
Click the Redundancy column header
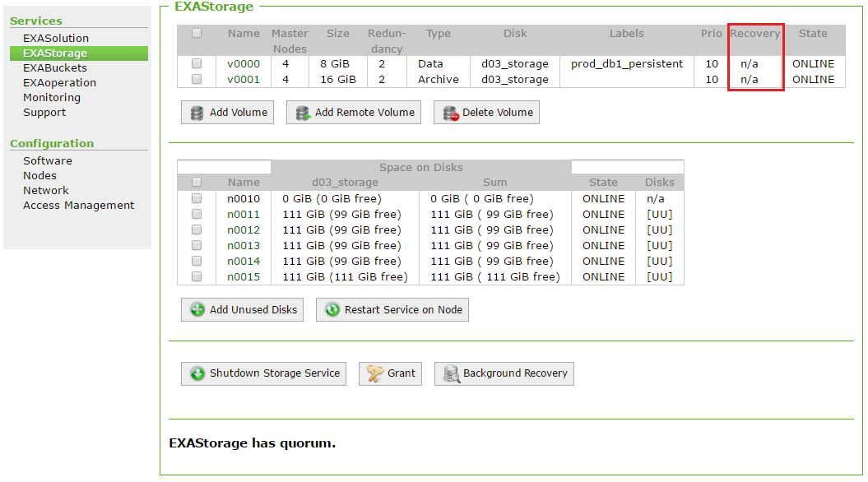[x=387, y=41]
